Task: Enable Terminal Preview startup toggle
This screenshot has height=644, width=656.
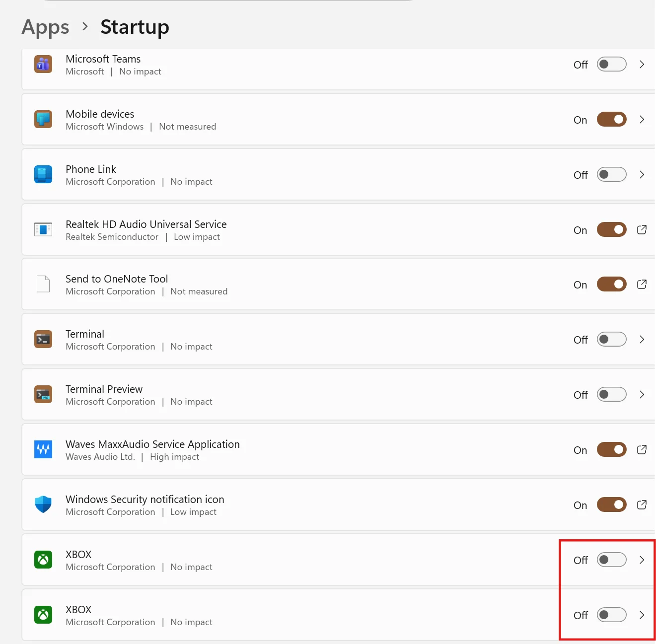Action: tap(612, 395)
